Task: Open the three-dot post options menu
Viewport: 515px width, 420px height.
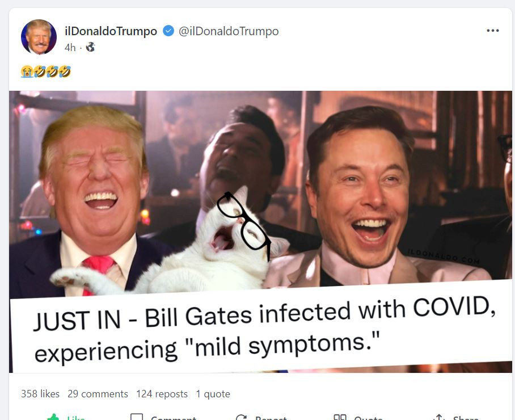Action: 493,31
